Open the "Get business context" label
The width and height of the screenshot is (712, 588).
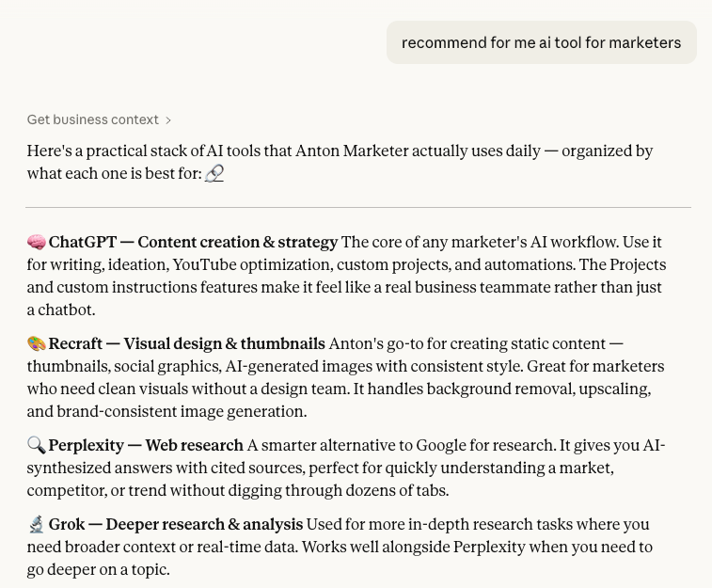(x=92, y=119)
